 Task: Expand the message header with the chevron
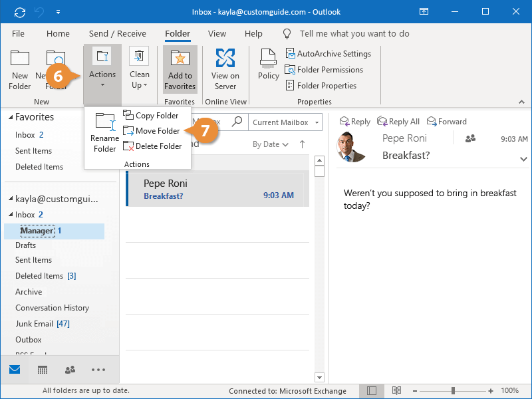pyautogui.click(x=523, y=159)
